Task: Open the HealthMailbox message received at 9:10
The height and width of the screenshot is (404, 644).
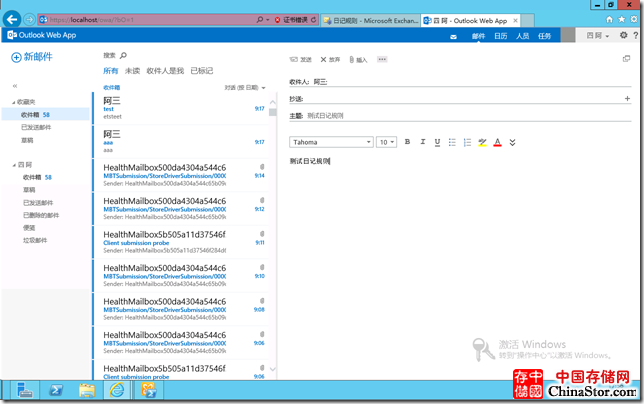Action: tap(181, 276)
